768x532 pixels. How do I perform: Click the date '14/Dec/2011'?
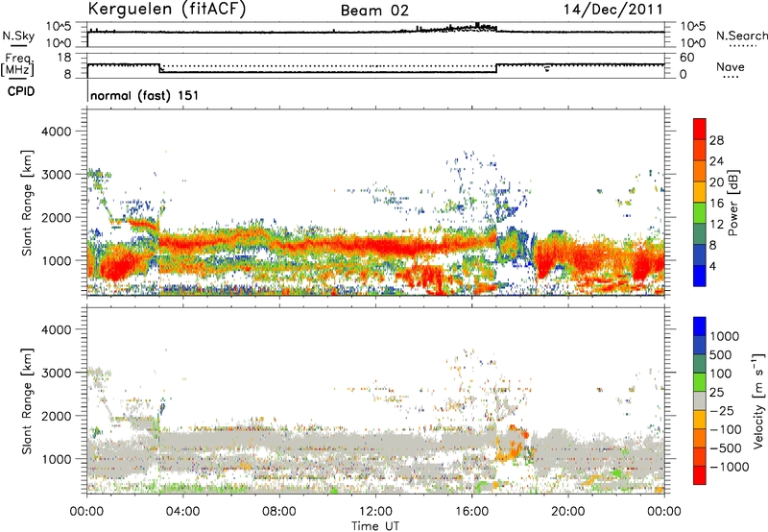click(x=613, y=10)
